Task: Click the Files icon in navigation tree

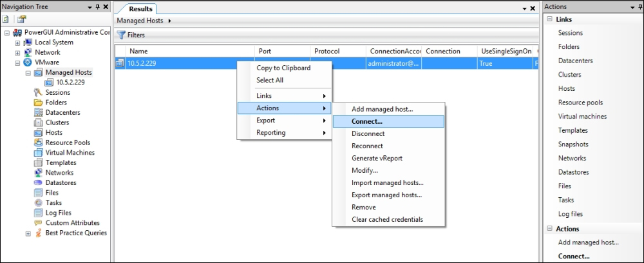Action: [x=39, y=193]
